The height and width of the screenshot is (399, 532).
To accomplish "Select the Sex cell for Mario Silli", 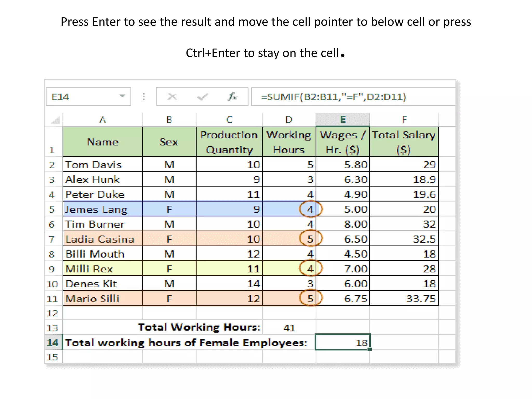I will coord(169,298).
